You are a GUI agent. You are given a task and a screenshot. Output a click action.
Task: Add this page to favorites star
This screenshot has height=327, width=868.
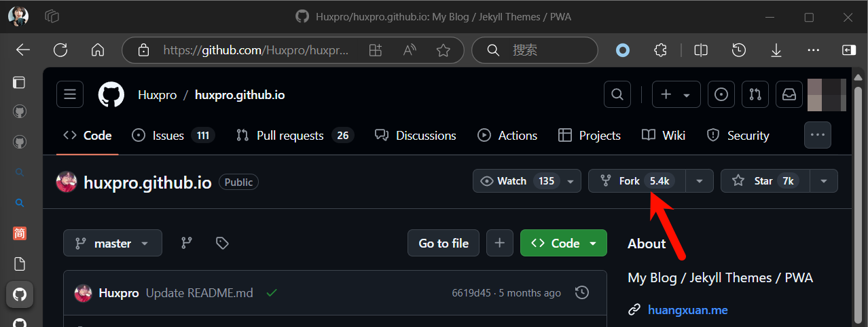tap(444, 50)
